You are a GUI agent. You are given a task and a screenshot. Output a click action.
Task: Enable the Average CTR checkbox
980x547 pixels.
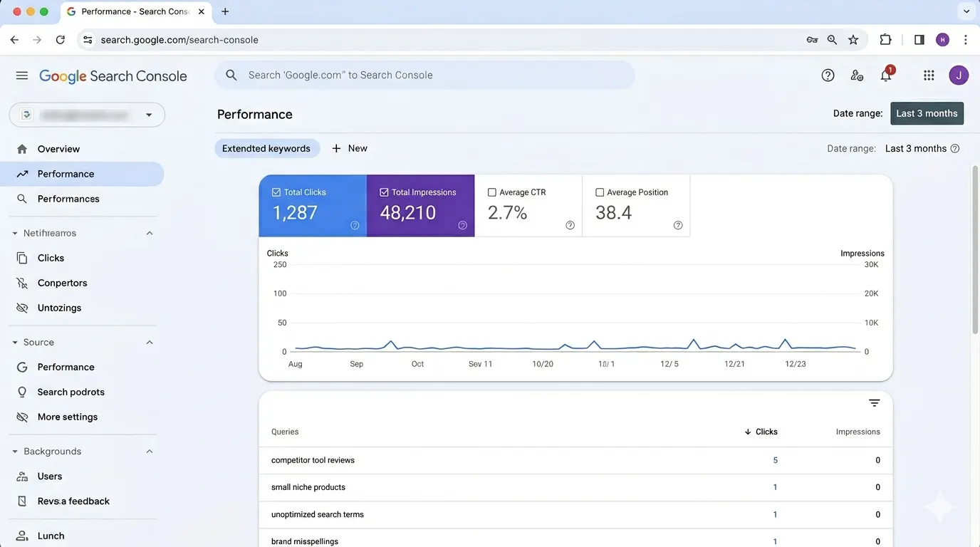click(x=491, y=192)
